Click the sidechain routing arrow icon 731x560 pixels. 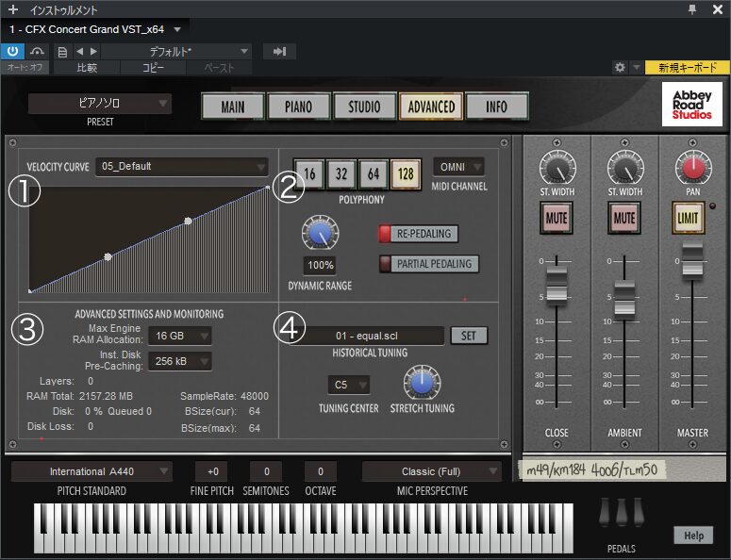tap(280, 51)
